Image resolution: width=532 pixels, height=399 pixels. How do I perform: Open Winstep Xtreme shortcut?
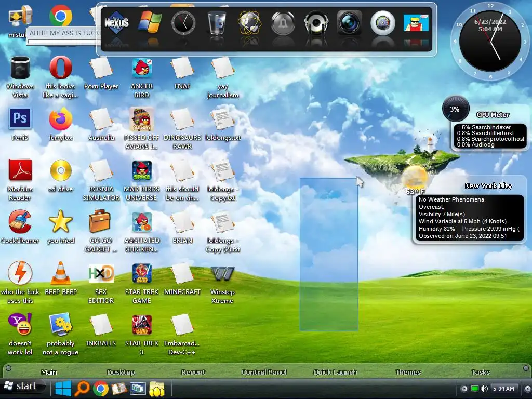[x=222, y=273]
